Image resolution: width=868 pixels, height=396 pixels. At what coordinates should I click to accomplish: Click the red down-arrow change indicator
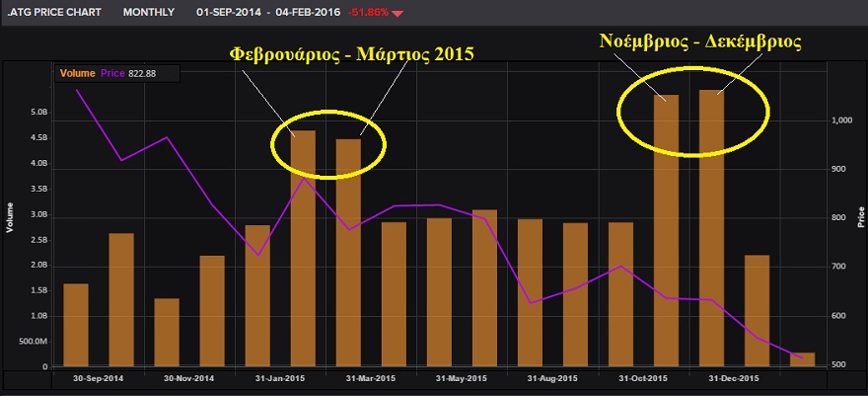coord(397,15)
